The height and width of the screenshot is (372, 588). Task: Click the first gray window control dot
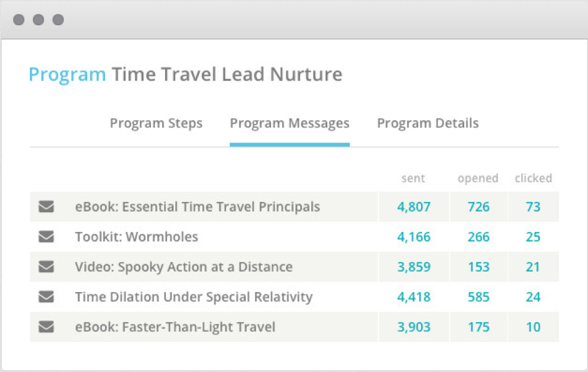19,20
